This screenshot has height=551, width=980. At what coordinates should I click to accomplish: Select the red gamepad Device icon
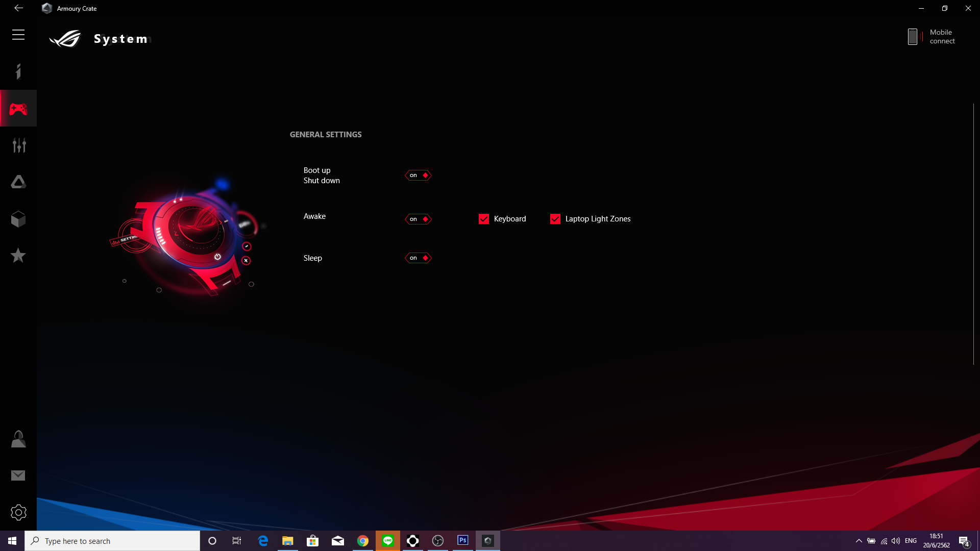point(18,109)
